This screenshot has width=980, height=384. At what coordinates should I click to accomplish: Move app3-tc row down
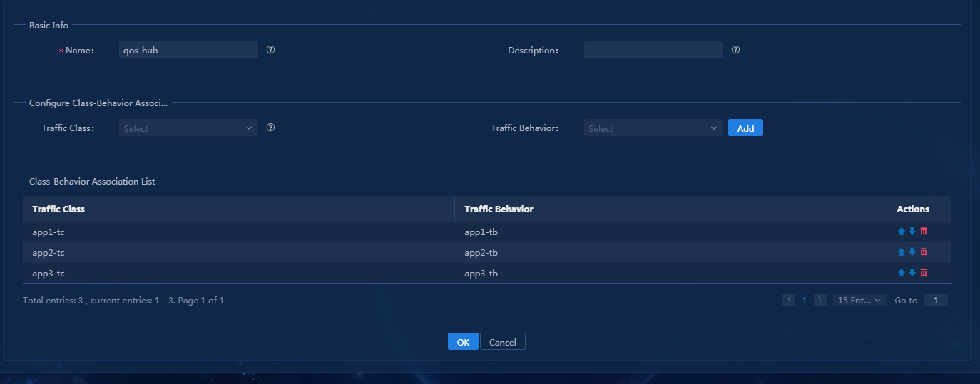click(912, 273)
